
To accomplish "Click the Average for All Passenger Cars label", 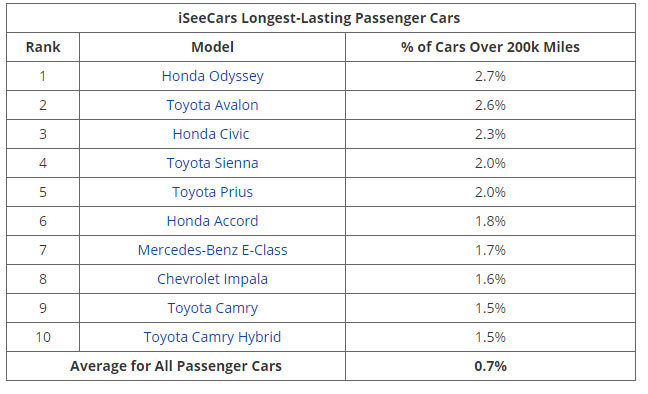I will [x=176, y=366].
